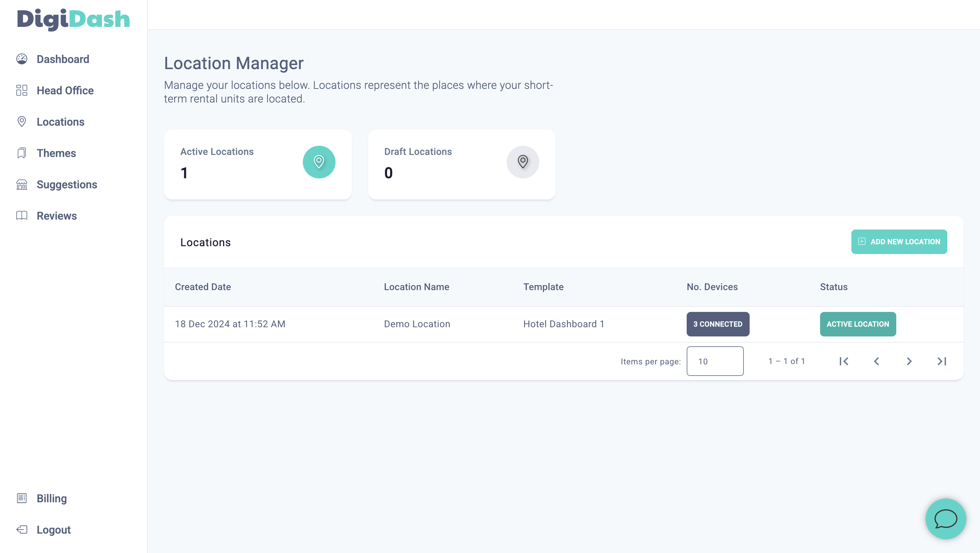
Task: Click the Draft Locations count 0
Action: tap(388, 173)
